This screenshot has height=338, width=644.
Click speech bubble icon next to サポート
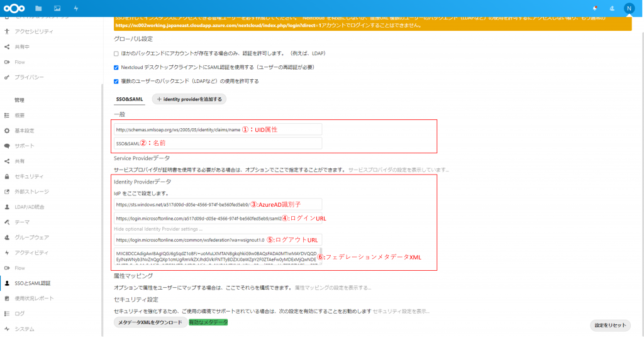tap(6, 146)
